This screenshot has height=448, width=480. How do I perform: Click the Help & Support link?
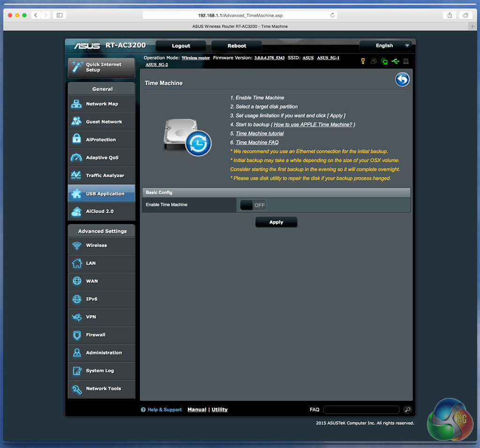[x=165, y=410]
